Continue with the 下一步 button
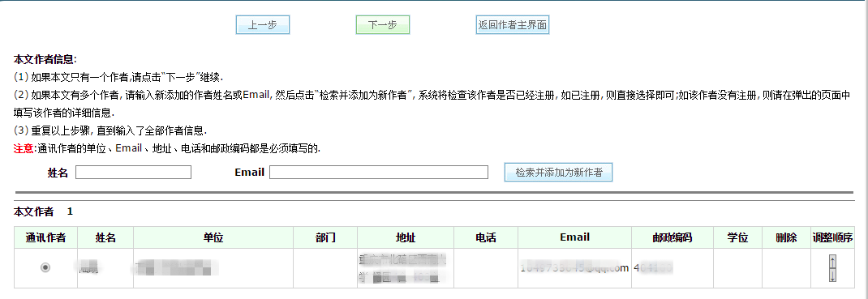Viewport: 868px width, 299px height. click(383, 25)
